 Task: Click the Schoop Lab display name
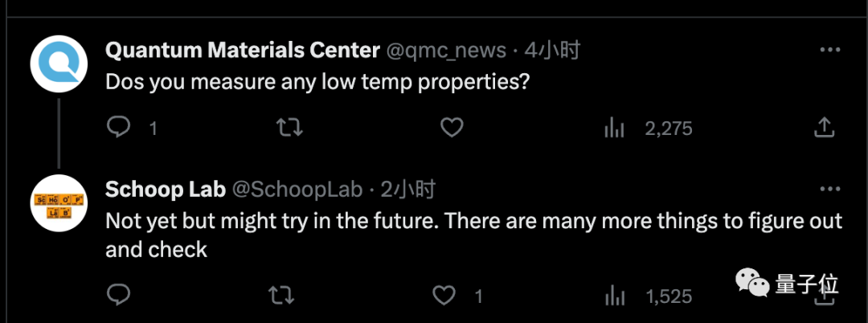pos(165,190)
